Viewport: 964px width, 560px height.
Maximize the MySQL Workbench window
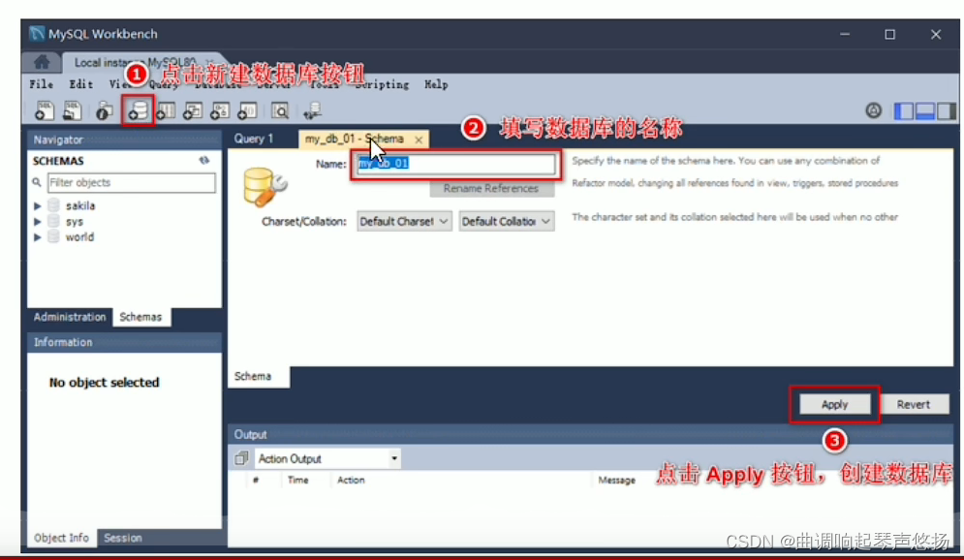tap(889, 35)
